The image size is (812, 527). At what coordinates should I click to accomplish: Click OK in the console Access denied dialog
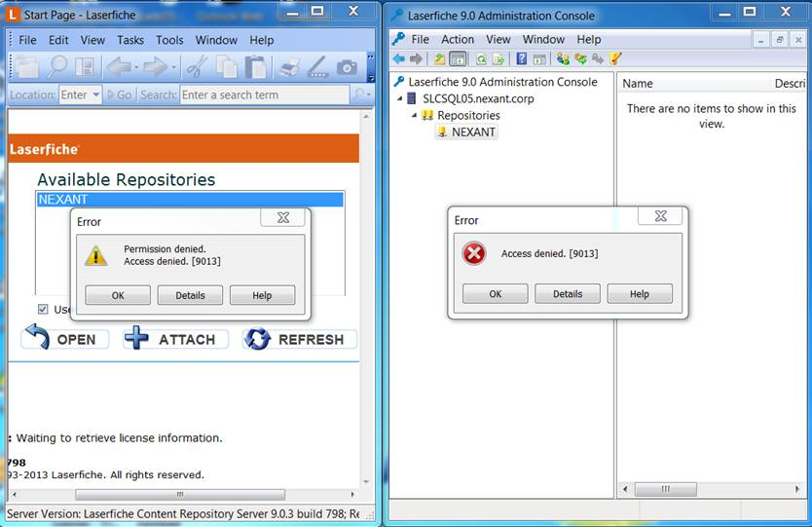tap(496, 294)
